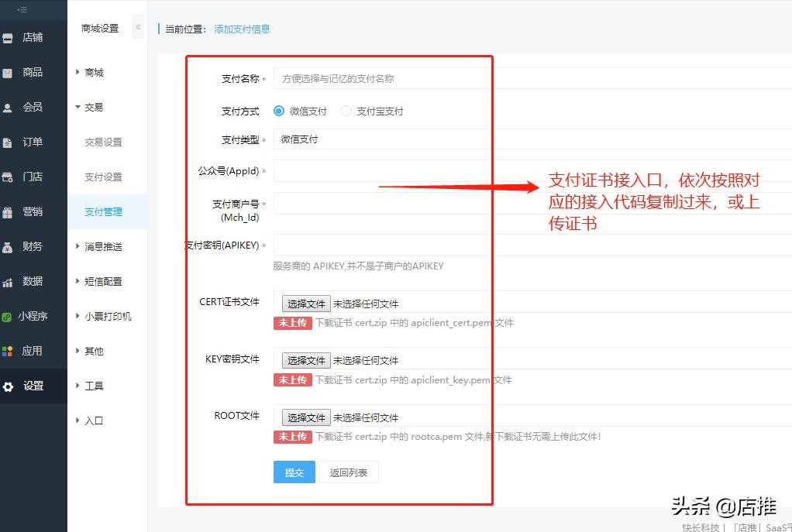The image size is (792, 532).
Task: Select the 会员 member icon
Action: [8, 108]
